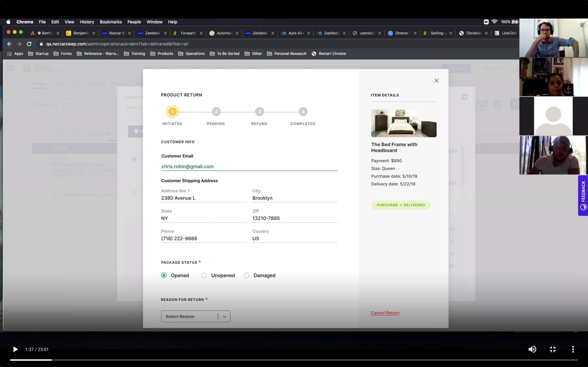
Task: Enable the Damaged package status radio button
Action: click(246, 275)
